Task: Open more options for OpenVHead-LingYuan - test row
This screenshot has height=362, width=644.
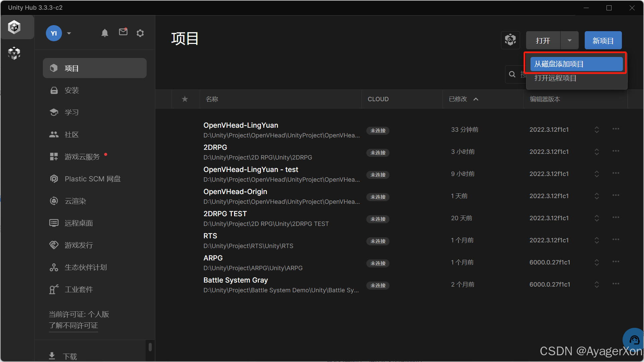Action: click(616, 173)
